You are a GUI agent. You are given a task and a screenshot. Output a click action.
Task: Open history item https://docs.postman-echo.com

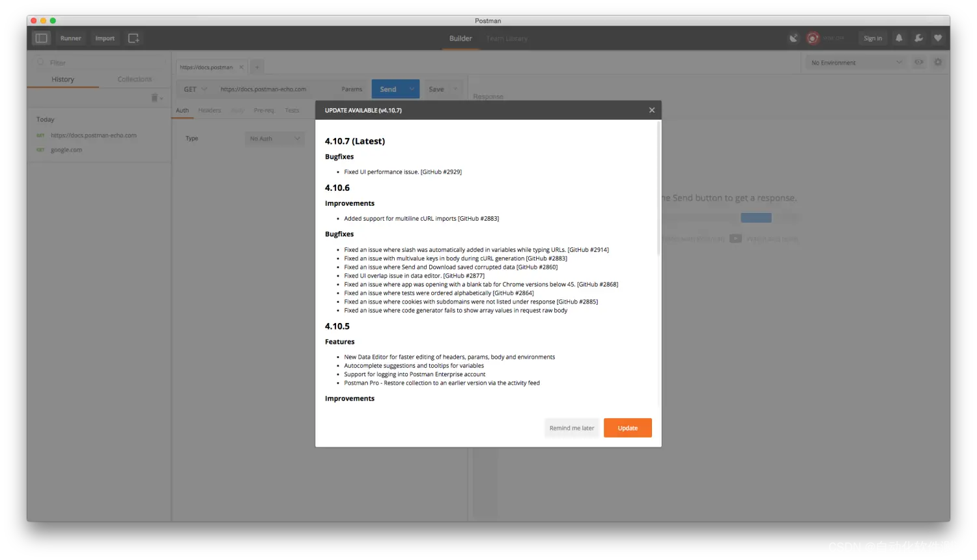click(94, 135)
